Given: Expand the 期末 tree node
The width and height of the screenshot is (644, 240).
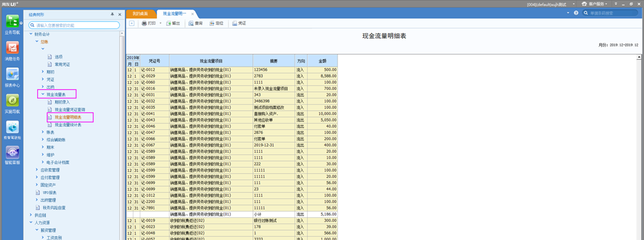Looking at the screenshot, I should coord(42,148).
